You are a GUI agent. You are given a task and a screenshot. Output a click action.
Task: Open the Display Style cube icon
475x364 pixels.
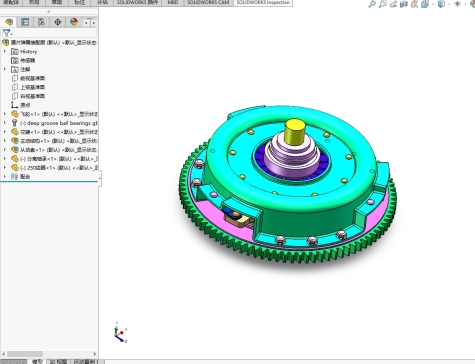pos(441,4)
